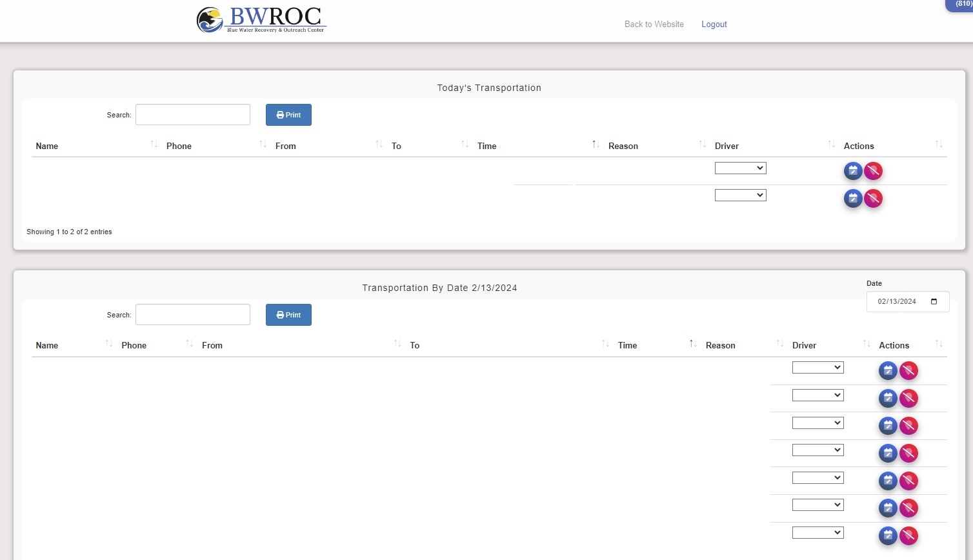Open the first Driver dropdown in Transportation By Date
973x560 pixels.
click(x=818, y=367)
